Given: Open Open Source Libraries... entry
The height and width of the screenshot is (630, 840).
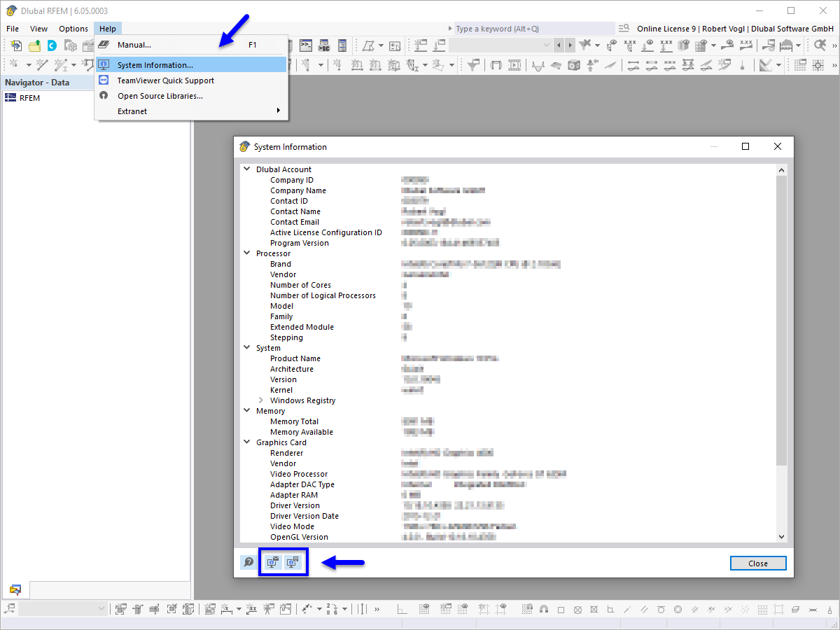Looking at the screenshot, I should tap(191, 96).
